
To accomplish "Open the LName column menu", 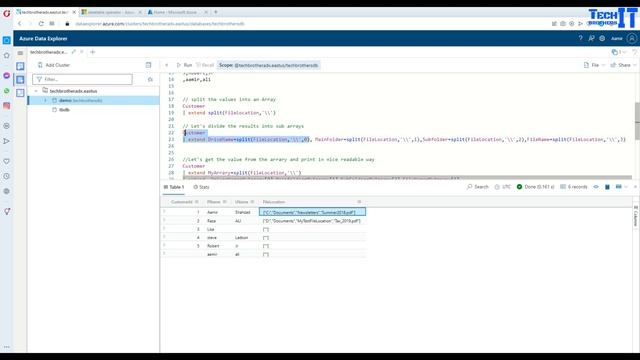I will point(252,202).
